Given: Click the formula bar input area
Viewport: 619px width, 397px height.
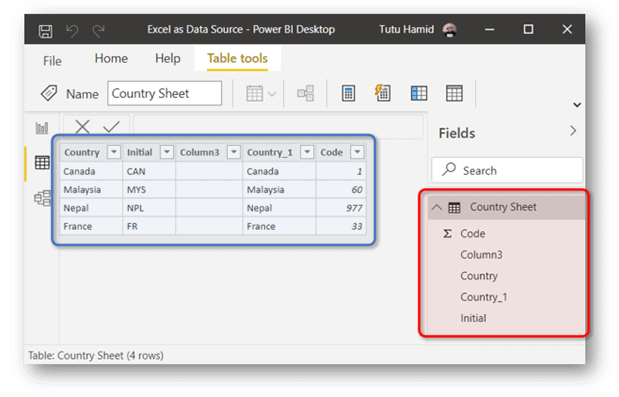Looking at the screenshot, I should click(278, 127).
